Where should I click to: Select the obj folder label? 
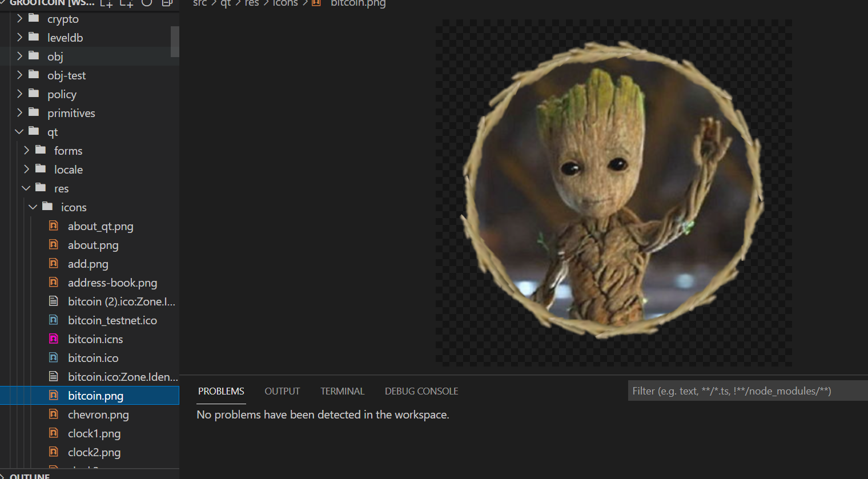pyautogui.click(x=55, y=57)
